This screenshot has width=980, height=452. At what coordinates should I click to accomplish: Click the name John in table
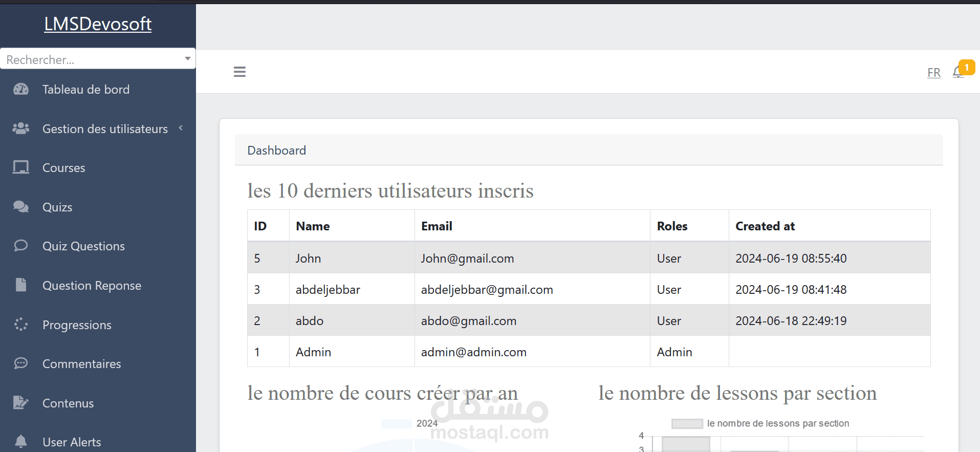pyautogui.click(x=308, y=258)
